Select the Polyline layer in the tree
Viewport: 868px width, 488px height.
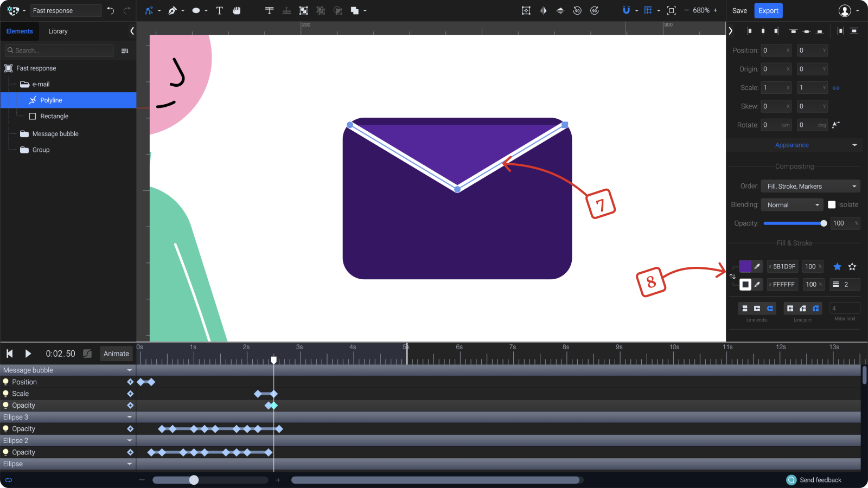(52, 100)
